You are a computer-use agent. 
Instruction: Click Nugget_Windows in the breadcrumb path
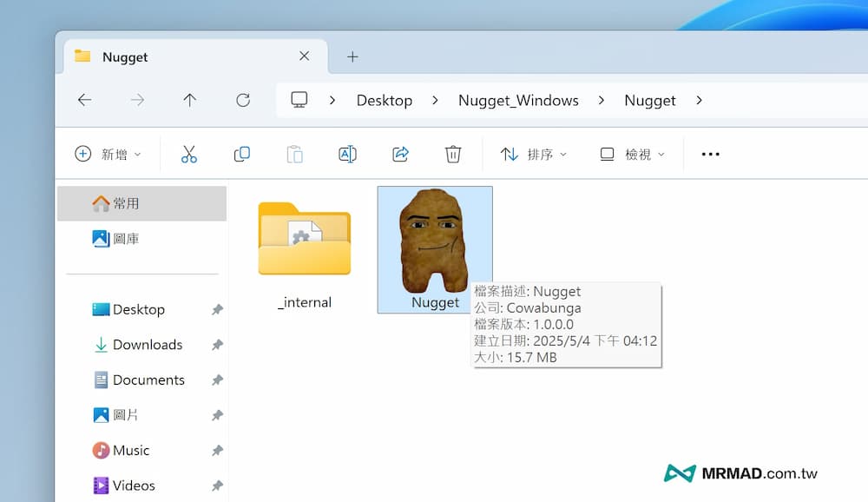point(518,100)
